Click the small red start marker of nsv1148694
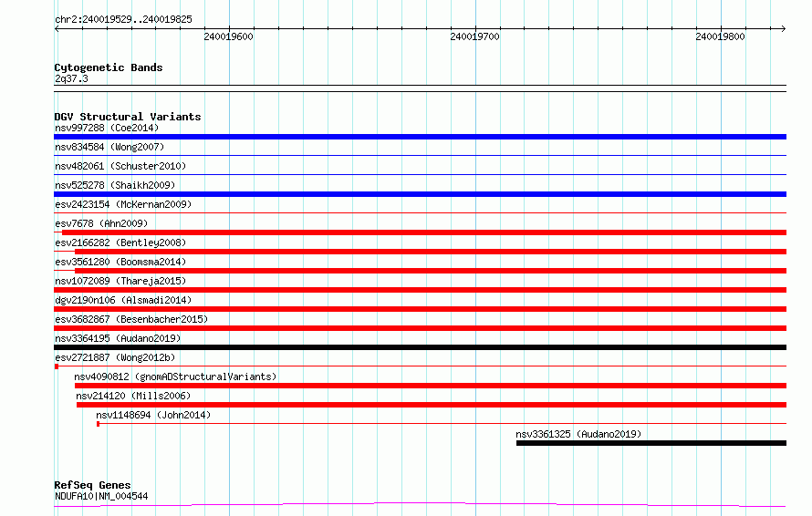The image size is (812, 516). [x=98, y=424]
